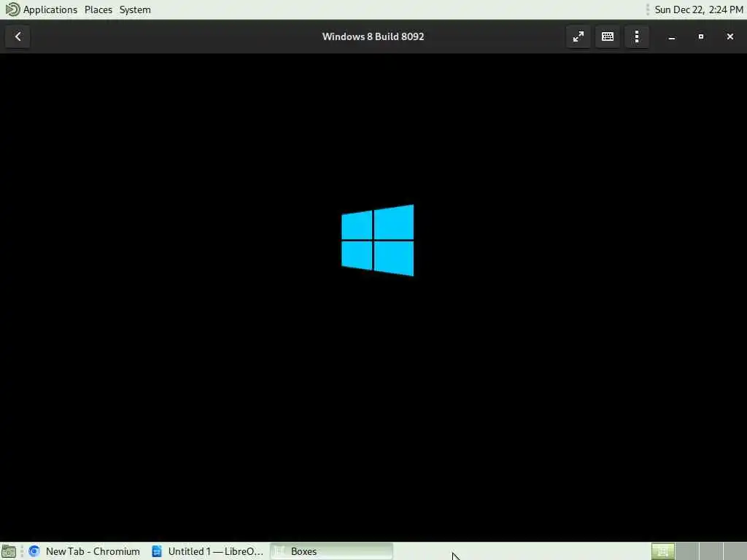
Task: Open the Places menu
Action: pyautogui.click(x=98, y=9)
